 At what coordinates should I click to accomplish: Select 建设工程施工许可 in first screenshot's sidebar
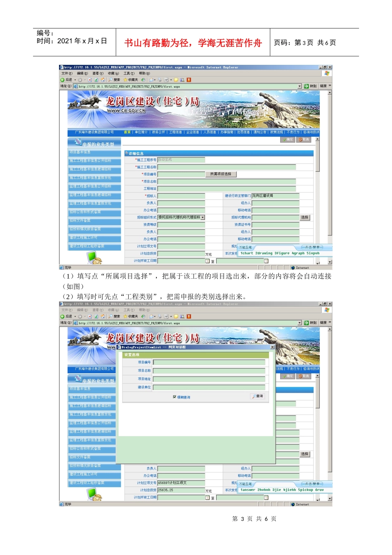click(x=94, y=238)
